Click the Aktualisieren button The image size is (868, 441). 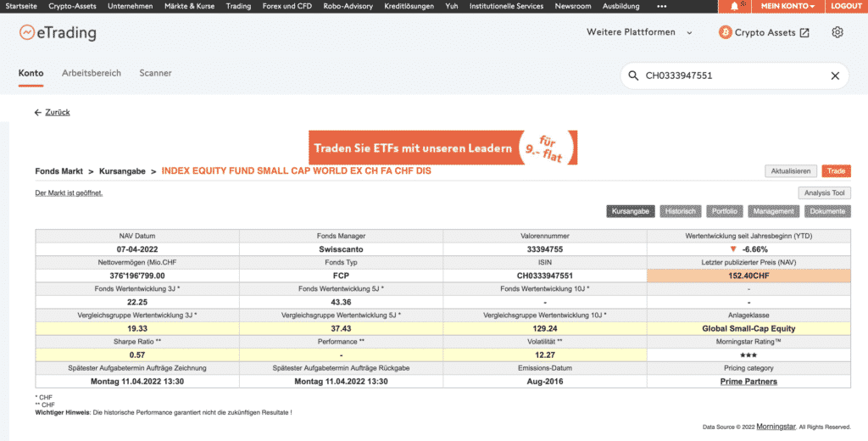point(791,171)
